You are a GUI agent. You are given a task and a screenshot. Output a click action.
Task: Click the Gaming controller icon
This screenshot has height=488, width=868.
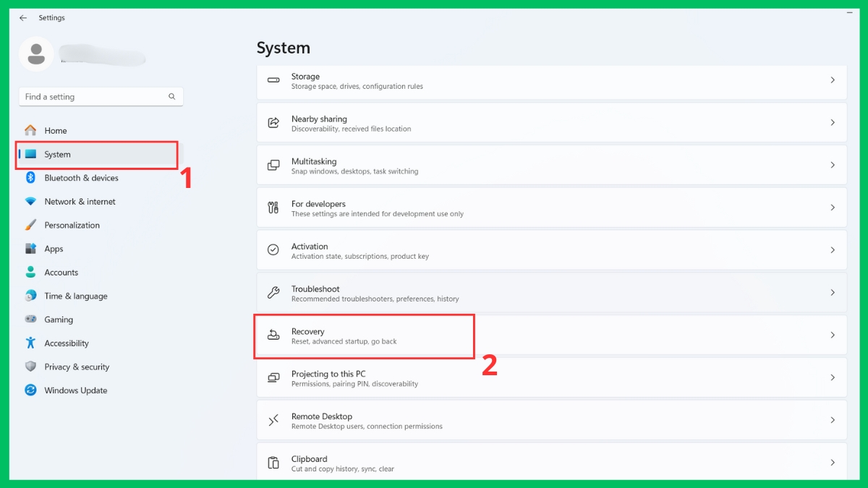pyautogui.click(x=30, y=319)
